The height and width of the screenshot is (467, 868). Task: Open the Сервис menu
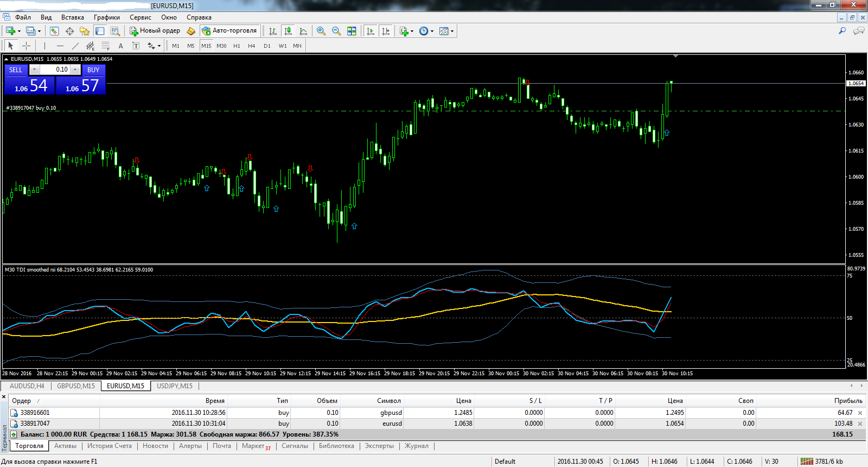140,17
